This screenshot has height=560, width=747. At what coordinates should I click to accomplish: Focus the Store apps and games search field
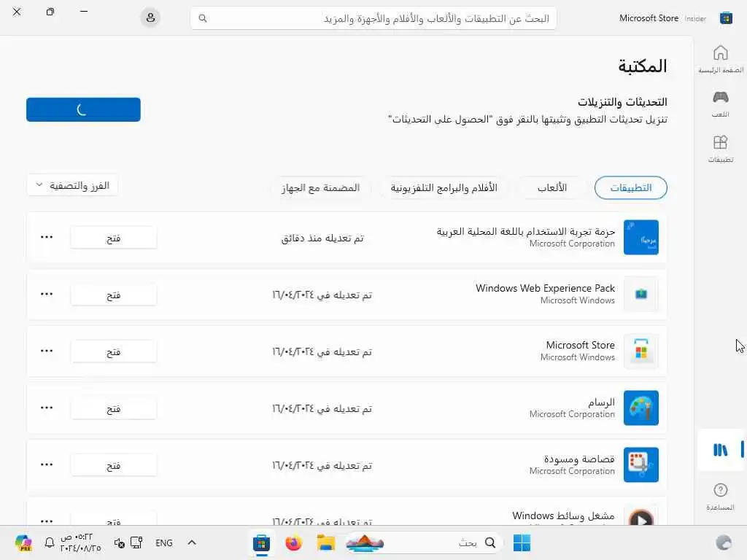point(373,18)
